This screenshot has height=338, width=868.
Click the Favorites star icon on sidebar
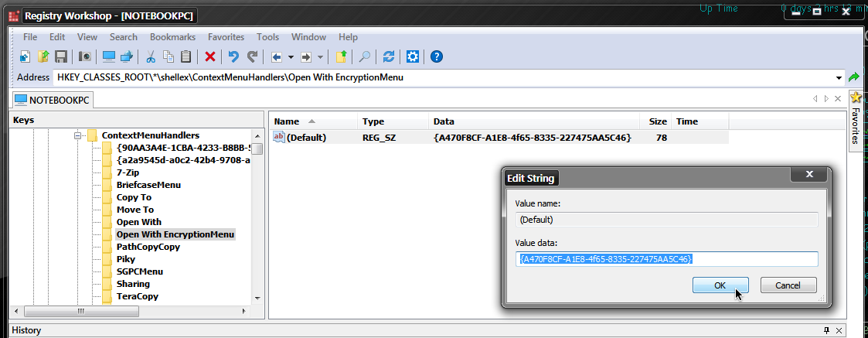coord(856,97)
